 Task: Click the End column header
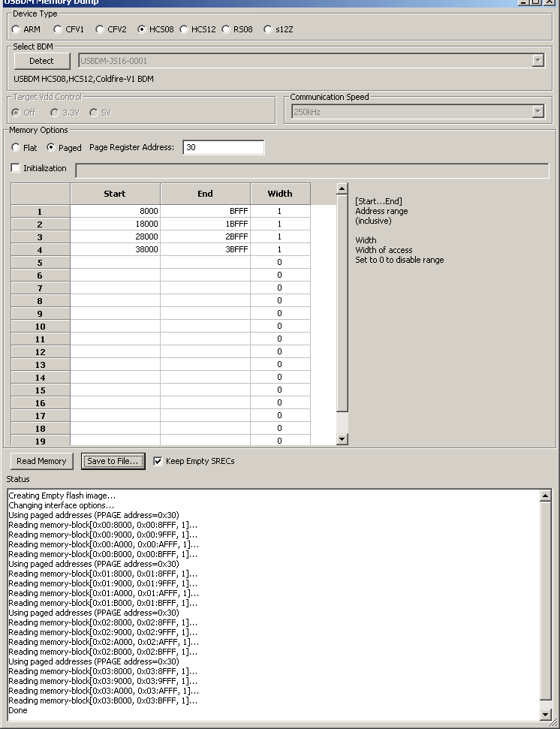[x=206, y=194]
